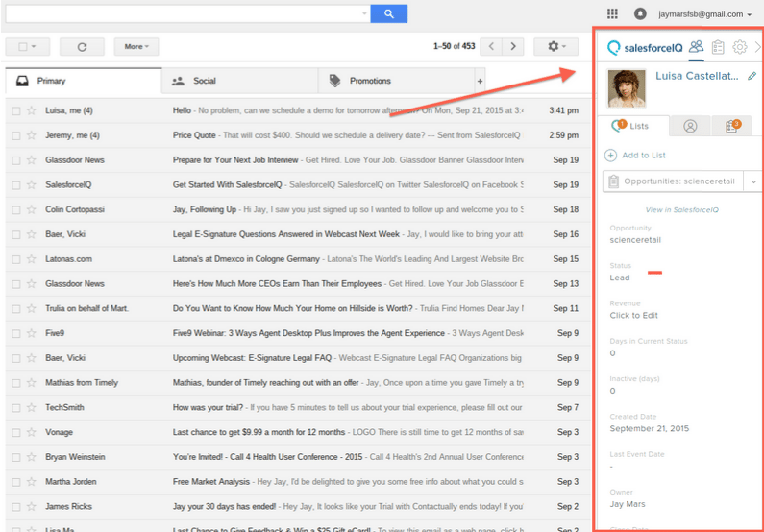
Task: Click the Owner value Jay Mars
Action: coord(628,504)
